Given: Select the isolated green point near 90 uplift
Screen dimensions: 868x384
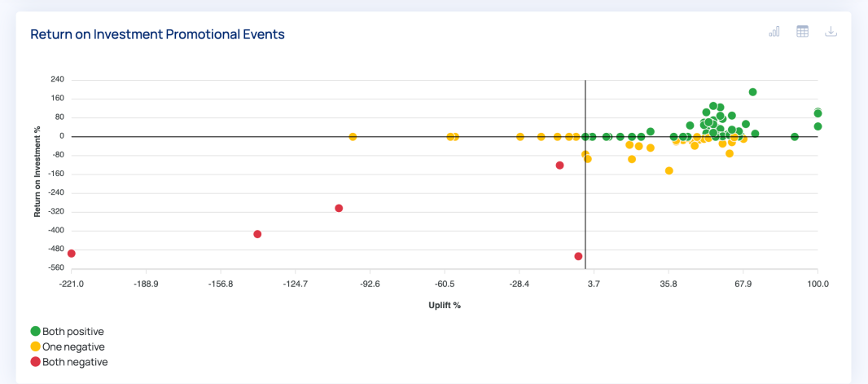Looking at the screenshot, I should (x=795, y=137).
